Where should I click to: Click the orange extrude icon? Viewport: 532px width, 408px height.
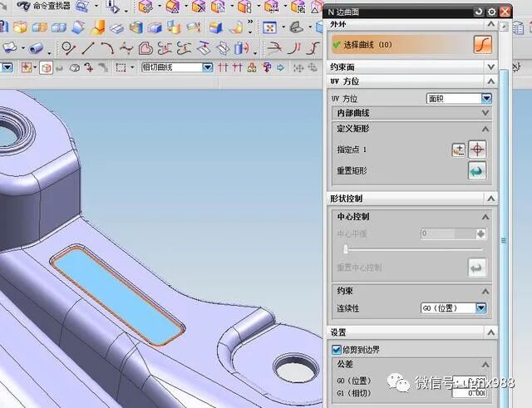(98, 27)
